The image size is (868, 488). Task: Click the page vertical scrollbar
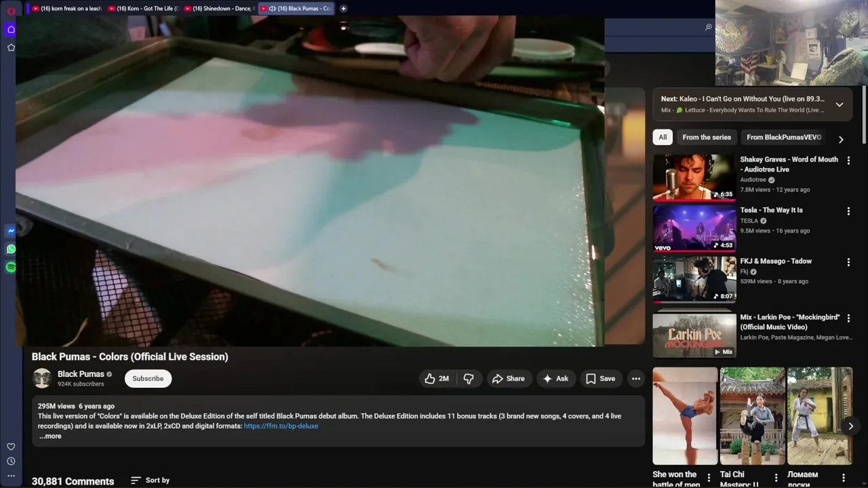863,114
